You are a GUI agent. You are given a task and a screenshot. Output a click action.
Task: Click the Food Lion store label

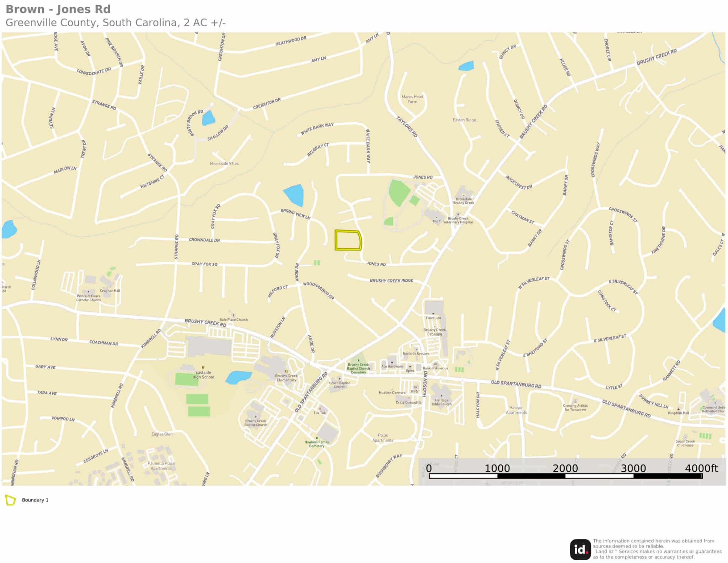click(433, 318)
